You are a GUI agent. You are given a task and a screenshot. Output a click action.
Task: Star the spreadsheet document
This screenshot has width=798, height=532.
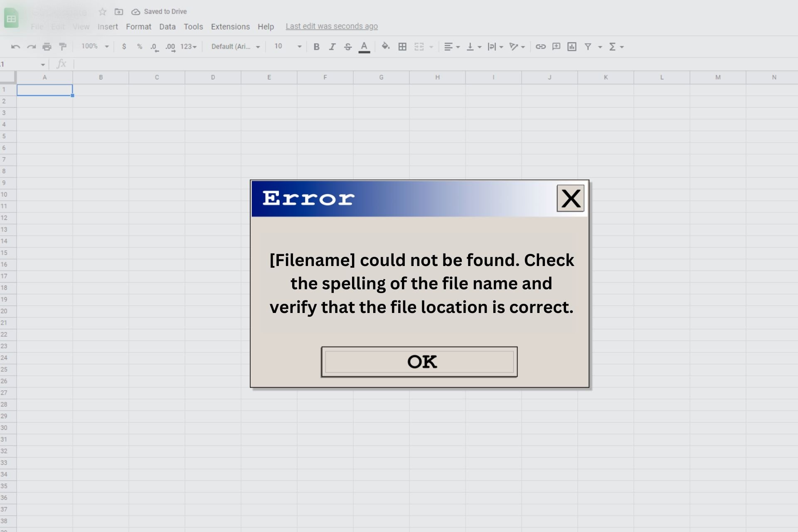point(103,12)
